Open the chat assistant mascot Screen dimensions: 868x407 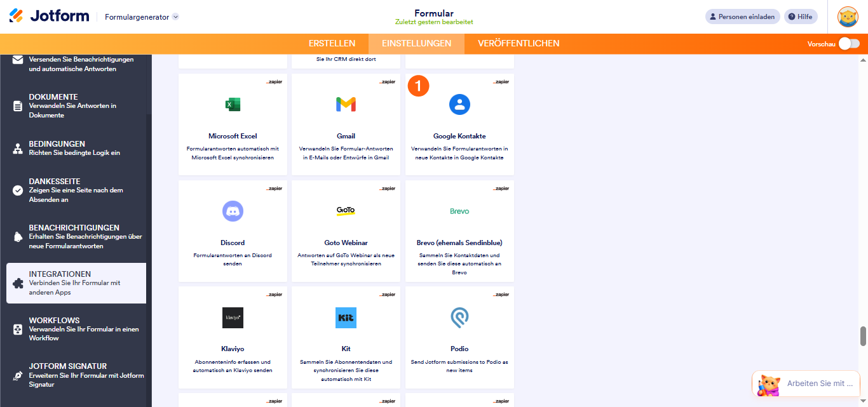pos(768,384)
